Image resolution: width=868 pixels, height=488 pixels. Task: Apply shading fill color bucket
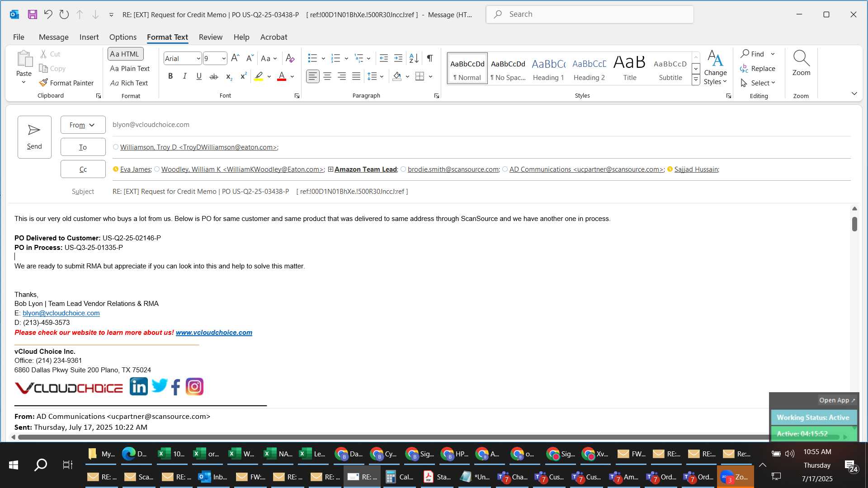397,76
